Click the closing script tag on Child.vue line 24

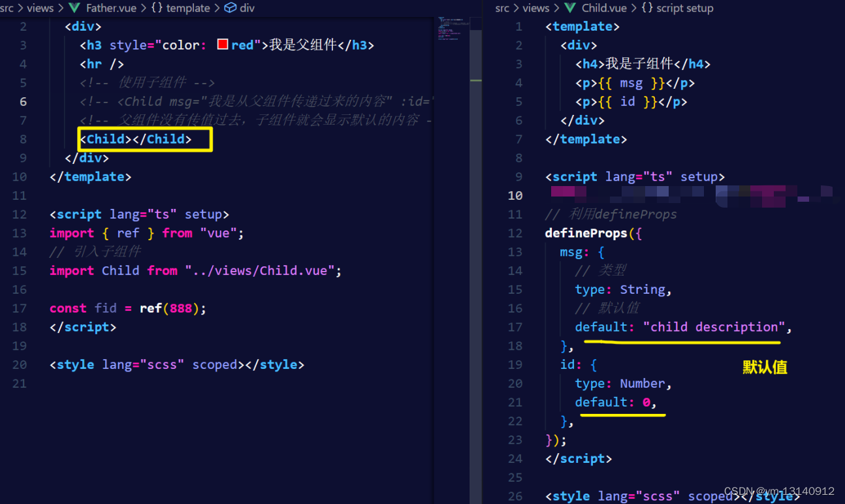point(579,458)
